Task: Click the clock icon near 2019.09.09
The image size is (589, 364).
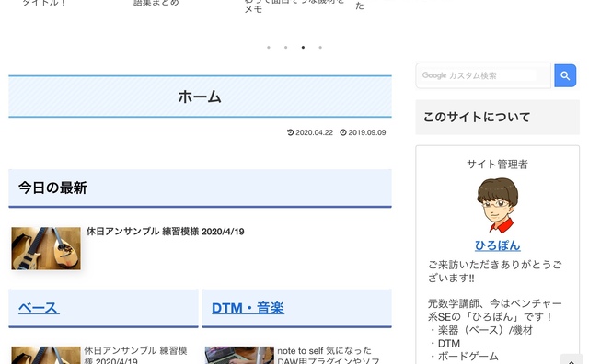Action: point(343,132)
